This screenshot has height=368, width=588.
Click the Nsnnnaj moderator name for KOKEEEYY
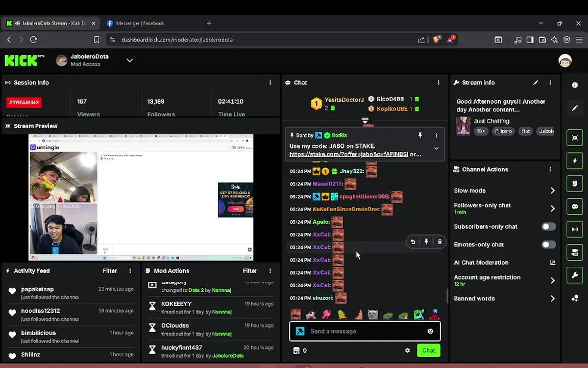point(222,312)
